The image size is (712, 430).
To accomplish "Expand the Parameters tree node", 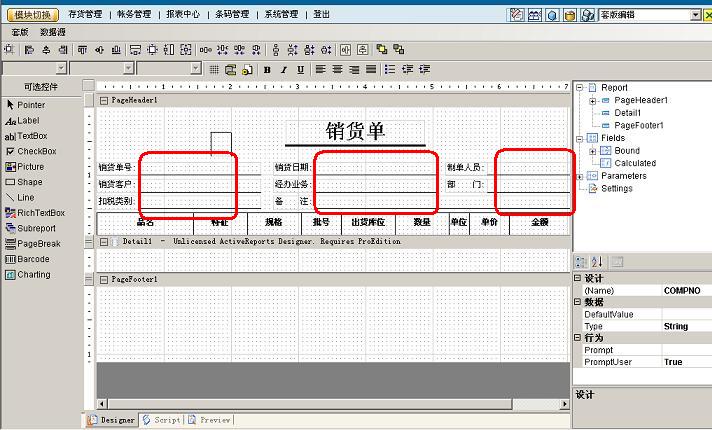I will click(580, 176).
